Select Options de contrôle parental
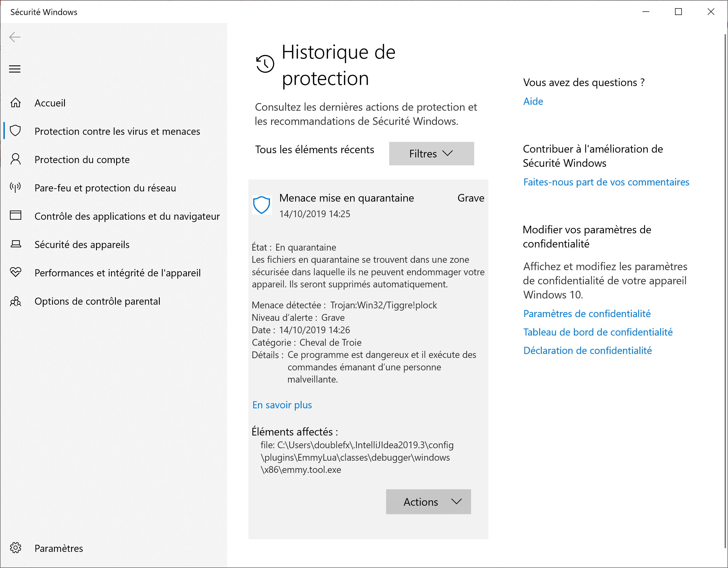The height and width of the screenshot is (568, 728). click(97, 301)
